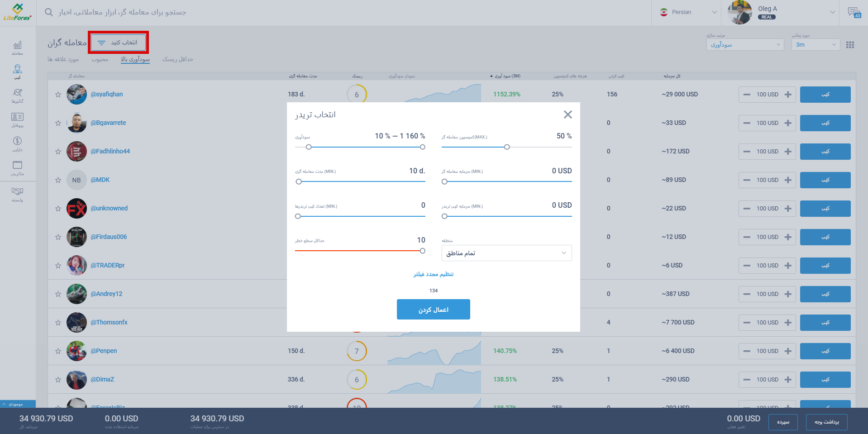Increase copy amount for @DimaZ with plus
This screenshot has height=434, width=868.
coord(788,380)
